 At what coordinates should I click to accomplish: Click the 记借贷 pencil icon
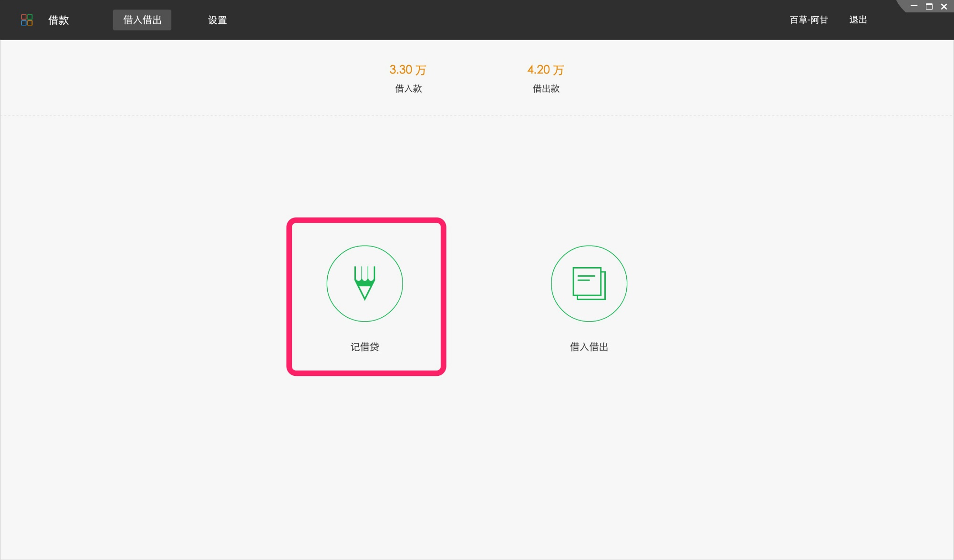coord(365,283)
